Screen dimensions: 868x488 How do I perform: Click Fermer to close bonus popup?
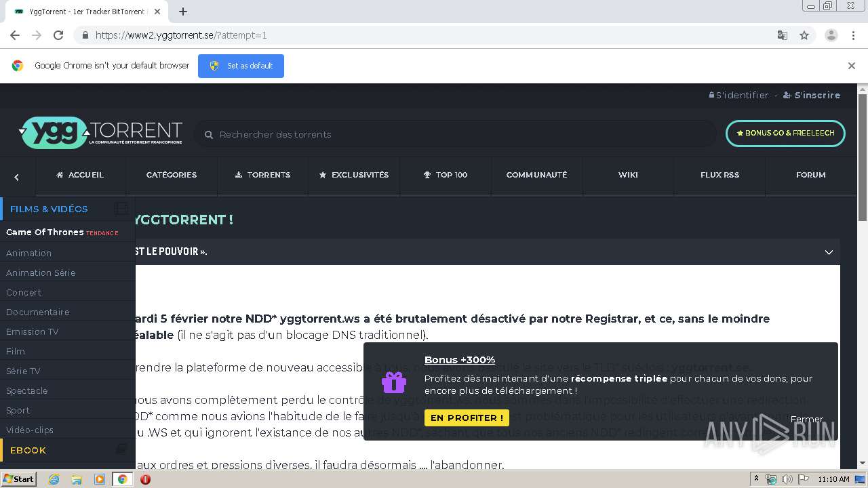point(806,419)
